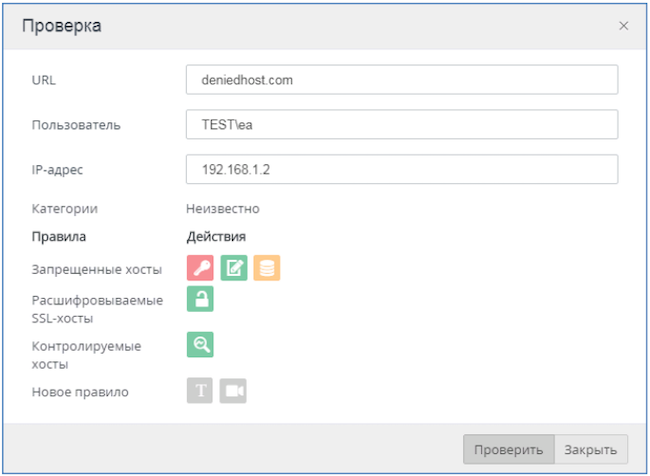
Task: Click the Неизвестно category value
Action: [x=223, y=209]
